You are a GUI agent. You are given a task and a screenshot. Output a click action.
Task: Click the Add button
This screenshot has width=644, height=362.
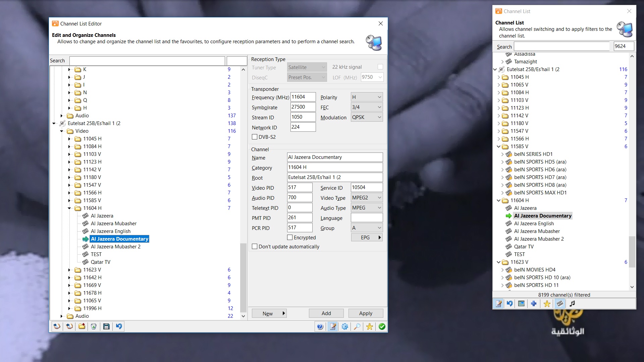[x=326, y=313]
